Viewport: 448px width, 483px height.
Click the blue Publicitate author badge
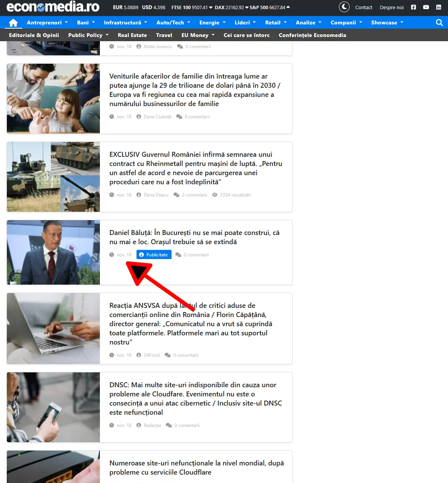[154, 255]
